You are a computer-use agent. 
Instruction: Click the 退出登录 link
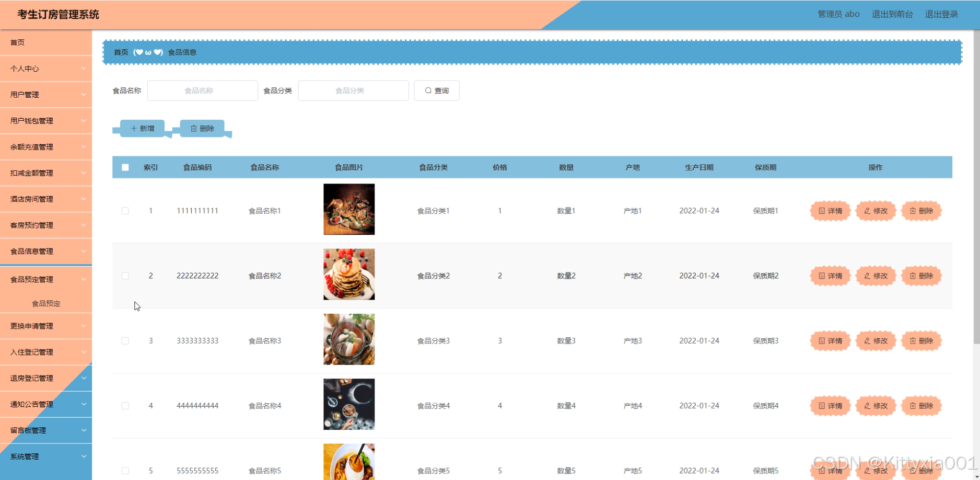pos(941,14)
